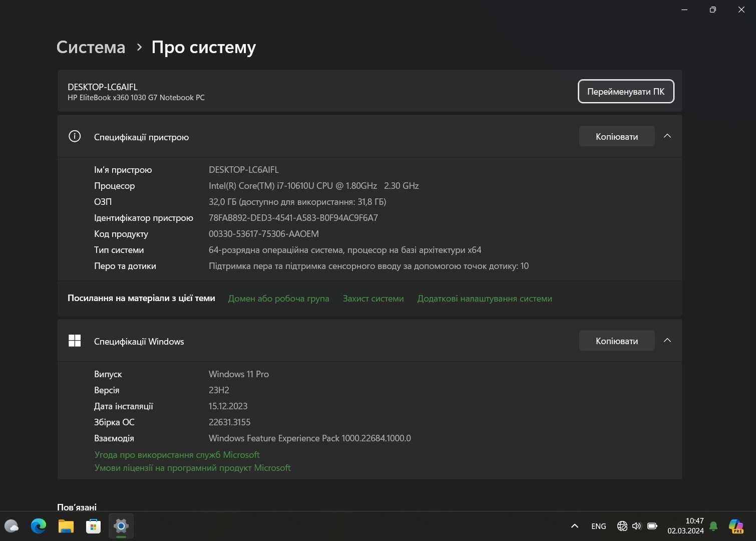Viewport: 756px width, 541px height.
Task: Open Microsoft Edge from the taskbar
Action: point(39,526)
